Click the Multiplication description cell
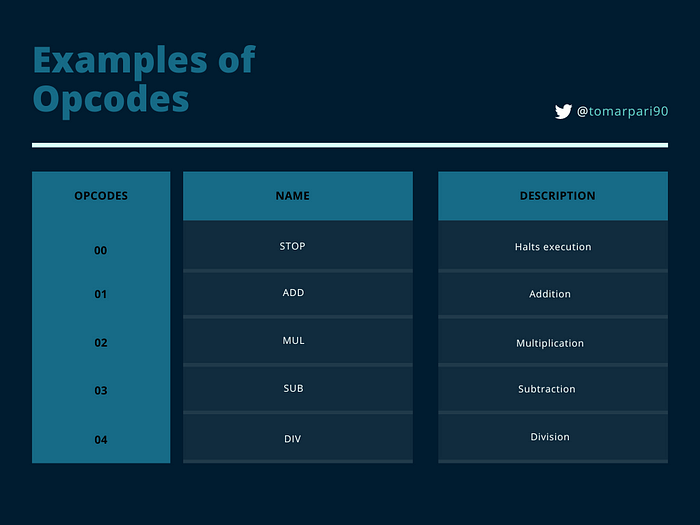This screenshot has height=525, width=700. [x=553, y=341]
